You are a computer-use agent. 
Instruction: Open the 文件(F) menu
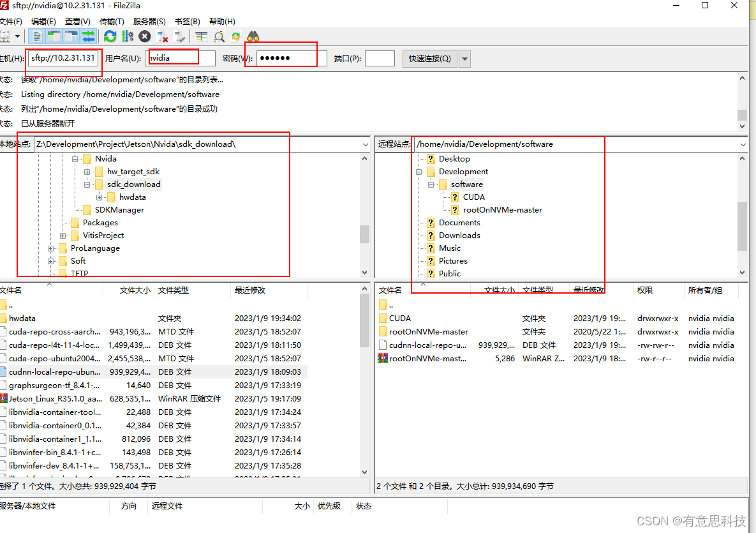pyautogui.click(x=11, y=21)
